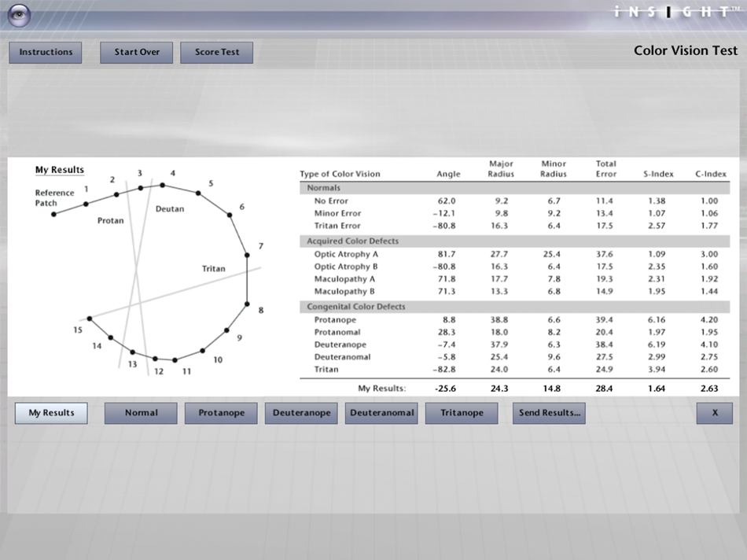The width and height of the screenshot is (747, 560).
Task: Click My Results S-Index 1.64
Action: [x=657, y=389]
